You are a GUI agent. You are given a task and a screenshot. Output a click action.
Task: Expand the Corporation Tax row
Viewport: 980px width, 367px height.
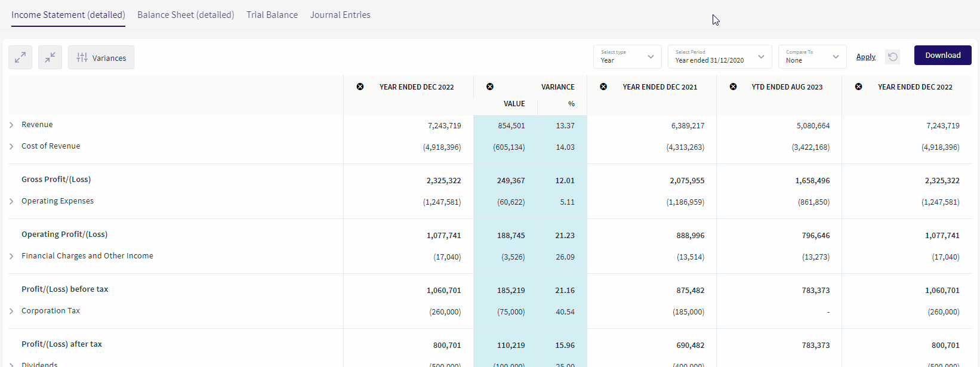(x=11, y=311)
